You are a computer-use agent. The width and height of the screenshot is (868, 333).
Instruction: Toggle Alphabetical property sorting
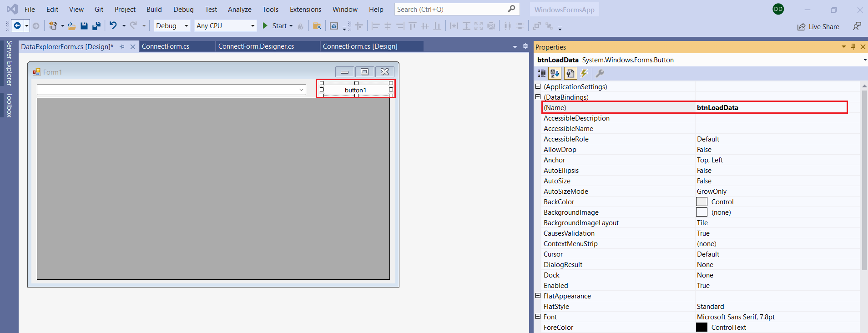(x=555, y=73)
